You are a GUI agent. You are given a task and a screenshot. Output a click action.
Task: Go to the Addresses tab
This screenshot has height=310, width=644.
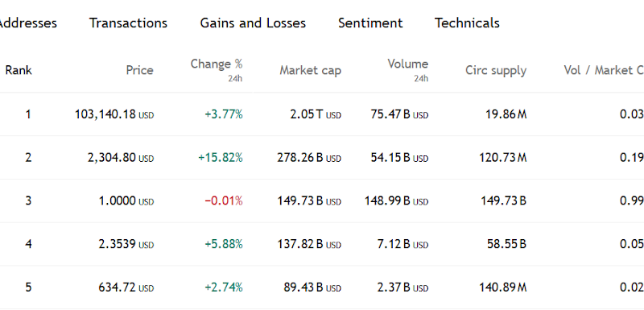(x=27, y=23)
